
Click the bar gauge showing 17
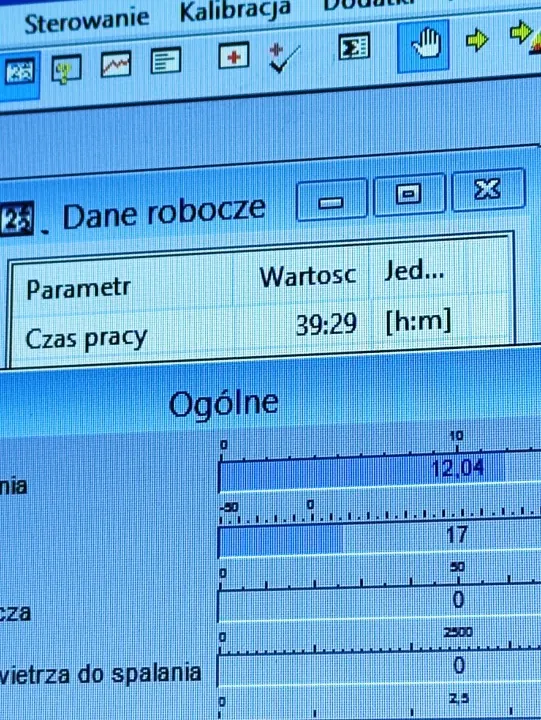[379, 536]
